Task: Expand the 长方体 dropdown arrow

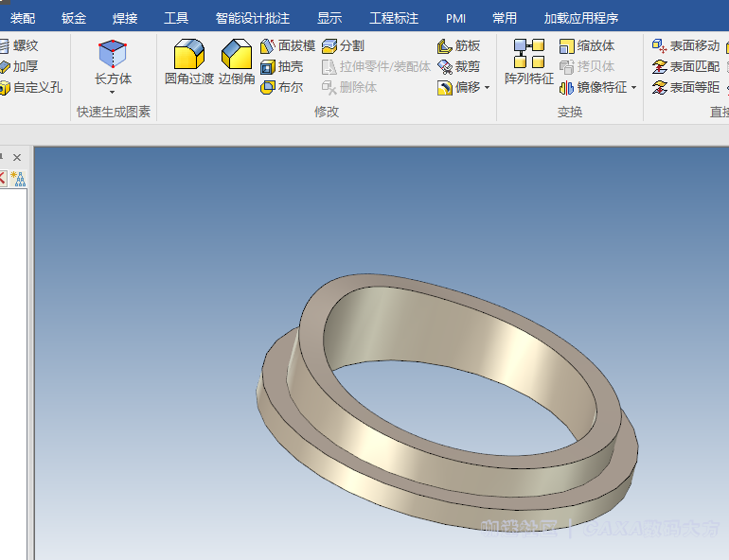Action: point(113,93)
